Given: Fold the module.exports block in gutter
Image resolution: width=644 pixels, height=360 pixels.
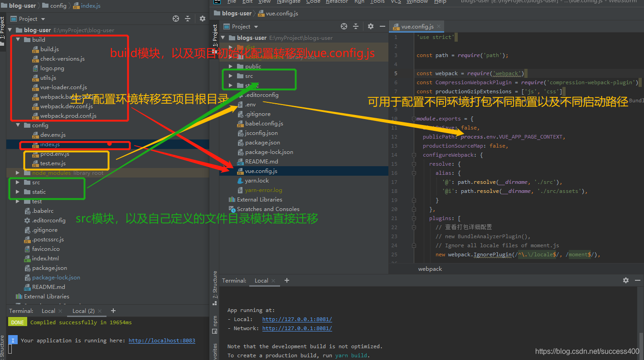Looking at the screenshot, I should (x=413, y=119).
